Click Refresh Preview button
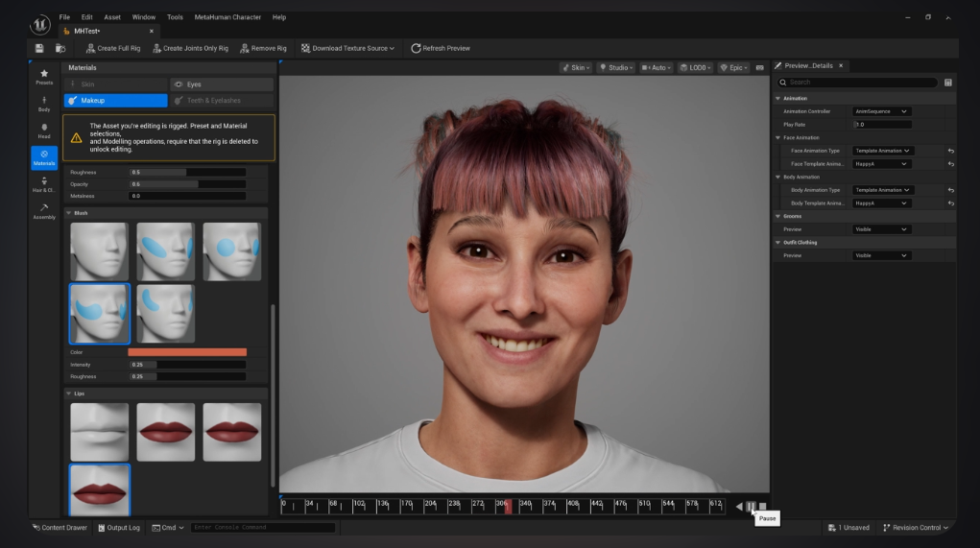 pyautogui.click(x=441, y=48)
